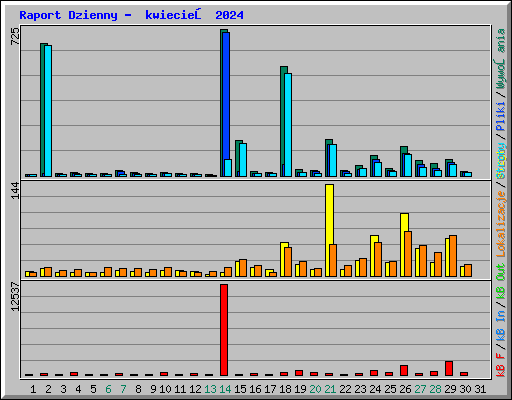
Task: Click the cyan bar for day 2
Action: 48,111
